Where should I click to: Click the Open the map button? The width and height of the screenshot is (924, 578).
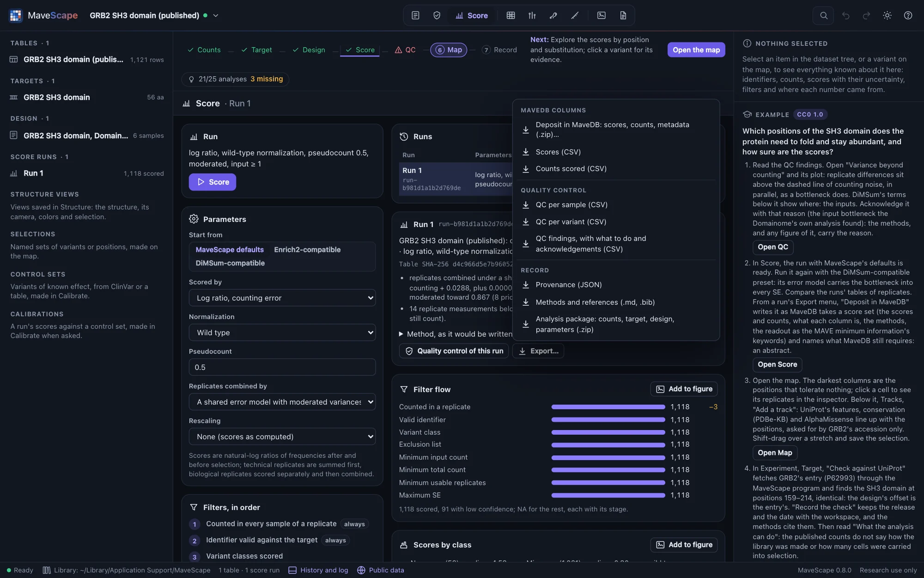(x=696, y=50)
